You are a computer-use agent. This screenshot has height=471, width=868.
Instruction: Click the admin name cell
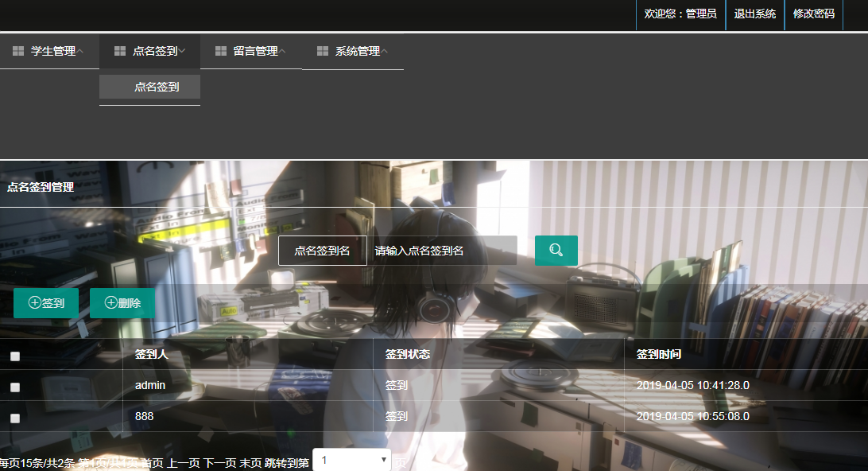150,385
